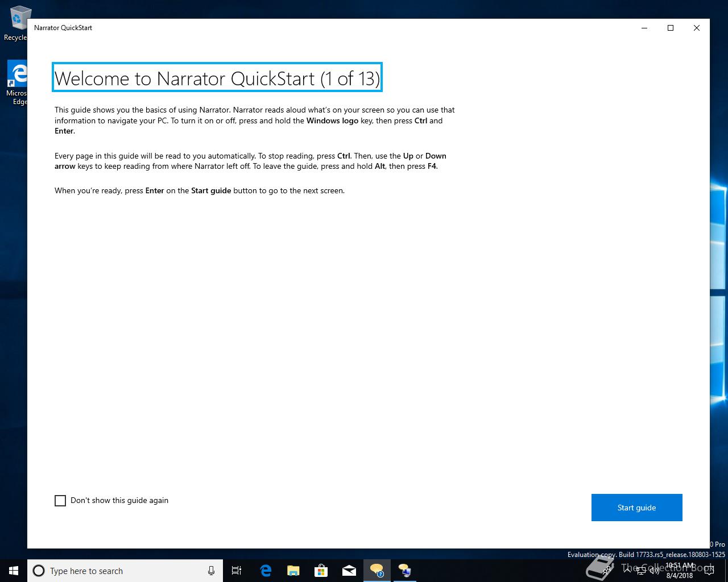
Task: Open the Windows Start menu
Action: click(x=14, y=571)
